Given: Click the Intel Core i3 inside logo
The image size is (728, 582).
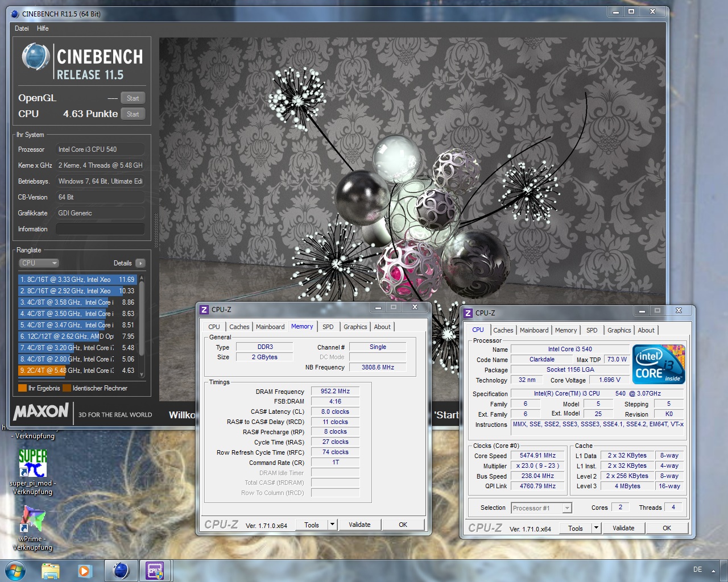Looking at the screenshot, I should pyautogui.click(x=659, y=364).
